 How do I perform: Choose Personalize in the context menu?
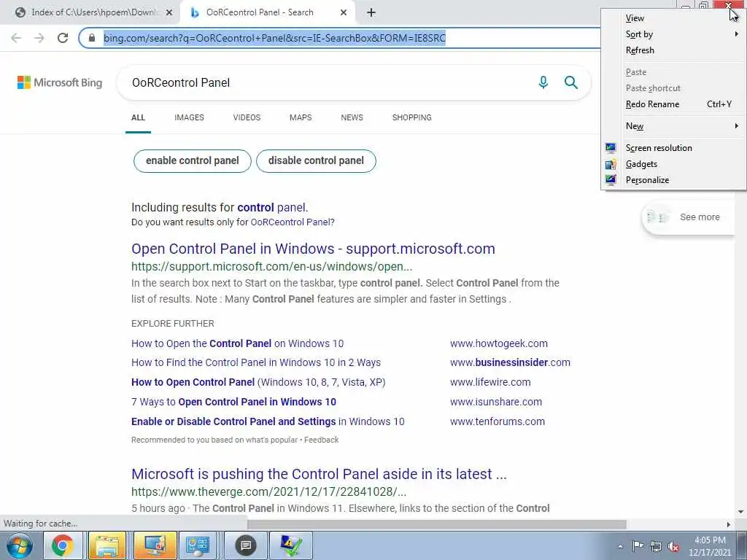coord(673,180)
